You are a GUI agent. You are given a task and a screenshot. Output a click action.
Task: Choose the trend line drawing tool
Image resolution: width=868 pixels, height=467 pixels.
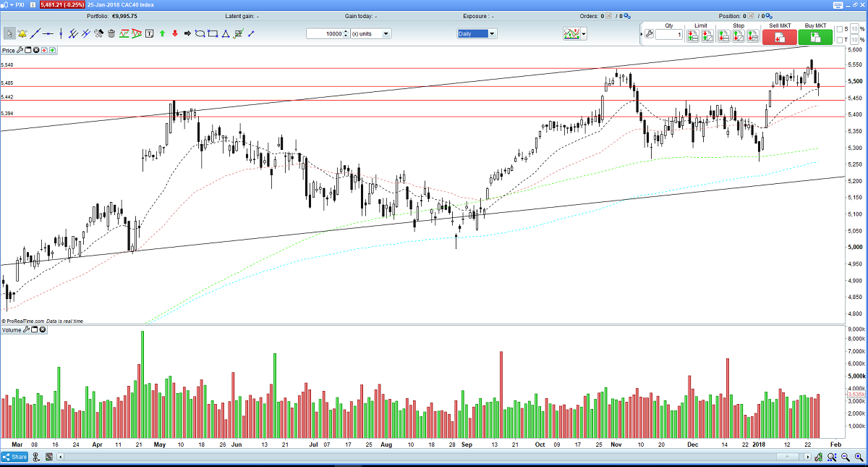point(35,33)
